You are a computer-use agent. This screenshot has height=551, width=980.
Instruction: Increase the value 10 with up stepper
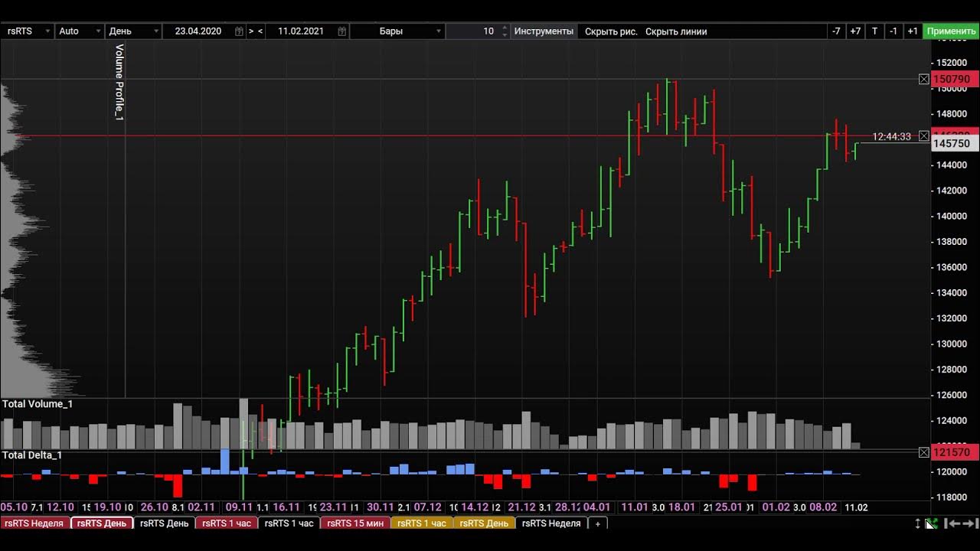504,28
